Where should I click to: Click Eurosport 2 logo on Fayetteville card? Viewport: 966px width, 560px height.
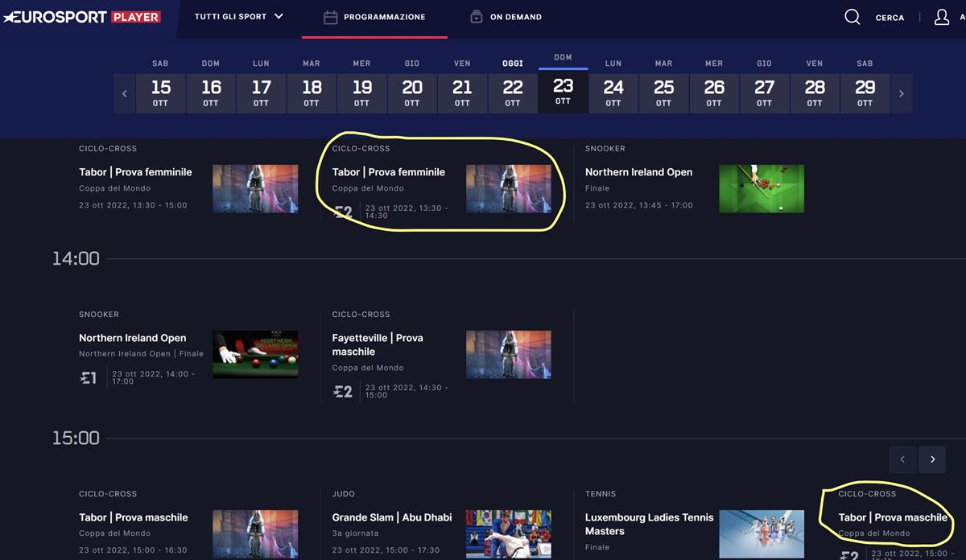343,392
